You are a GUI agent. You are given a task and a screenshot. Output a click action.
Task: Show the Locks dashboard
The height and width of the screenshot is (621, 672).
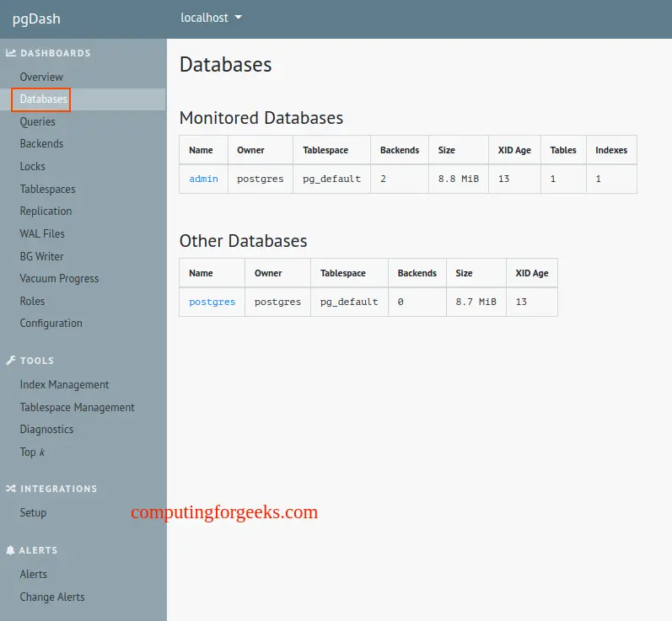(33, 166)
